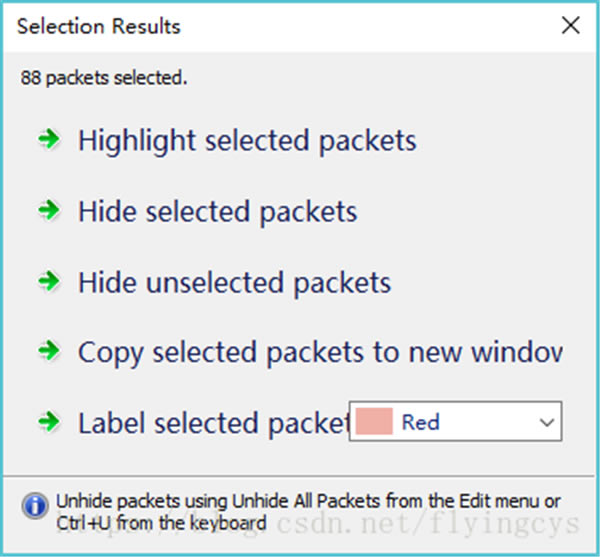Click the '88 packets selected.' status text
600x557 pixels.
click(x=104, y=78)
